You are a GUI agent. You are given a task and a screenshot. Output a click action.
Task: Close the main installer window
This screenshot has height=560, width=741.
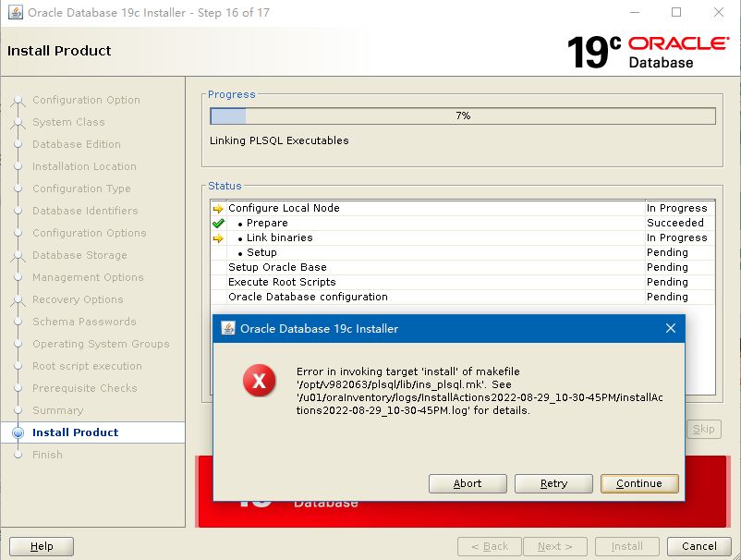point(718,12)
